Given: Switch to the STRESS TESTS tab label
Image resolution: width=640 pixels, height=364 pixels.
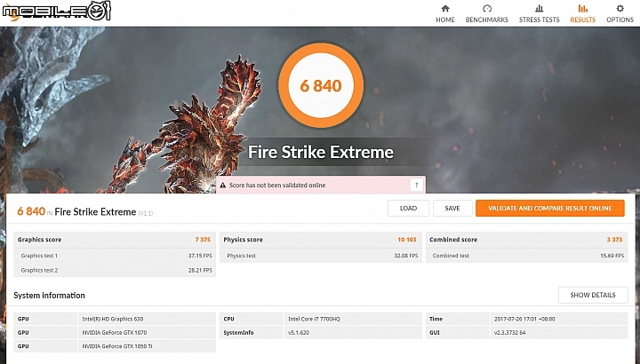Looking at the screenshot, I should tap(540, 20).
